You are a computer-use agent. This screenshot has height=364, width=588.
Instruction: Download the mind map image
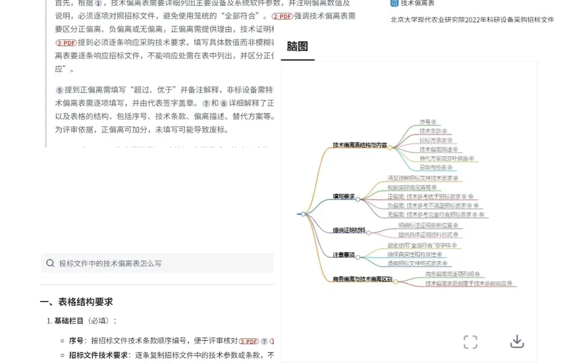click(517, 342)
